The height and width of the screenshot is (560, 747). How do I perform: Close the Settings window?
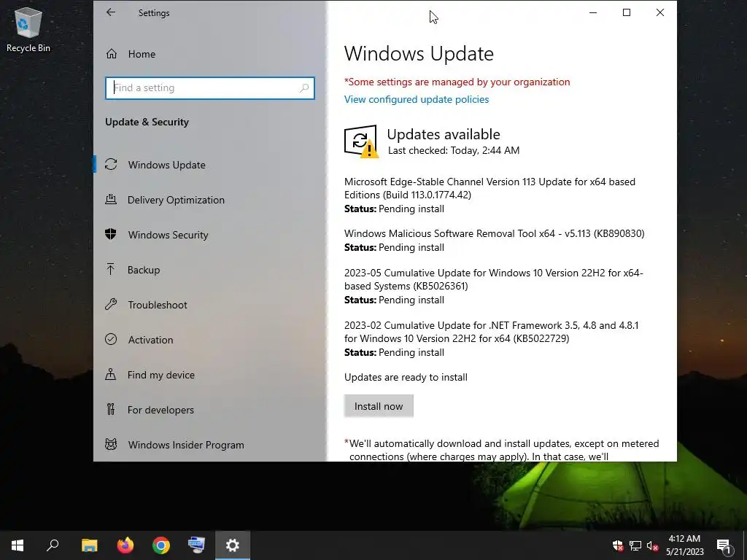pos(659,13)
